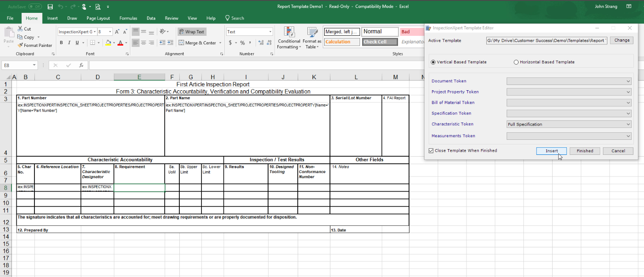The height and width of the screenshot is (277, 644).
Task: Open the Review ribbon tab
Action: [171, 18]
